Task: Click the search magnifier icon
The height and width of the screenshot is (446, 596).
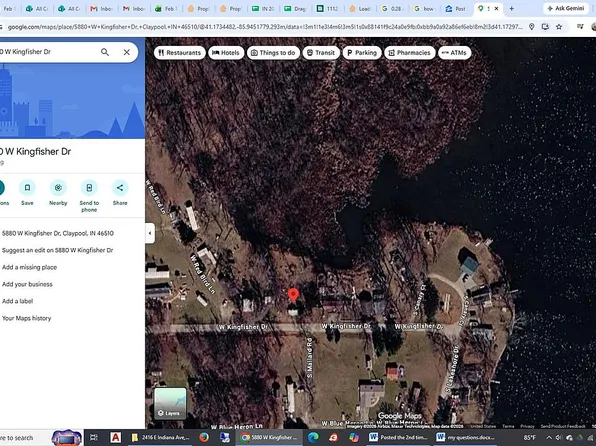Action: click(105, 52)
